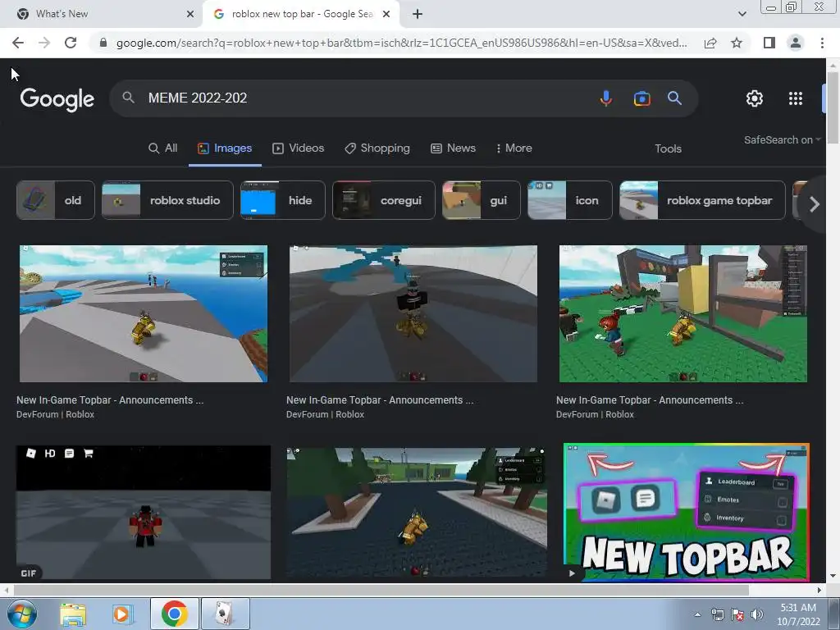Open Google quick settings gear

755,98
